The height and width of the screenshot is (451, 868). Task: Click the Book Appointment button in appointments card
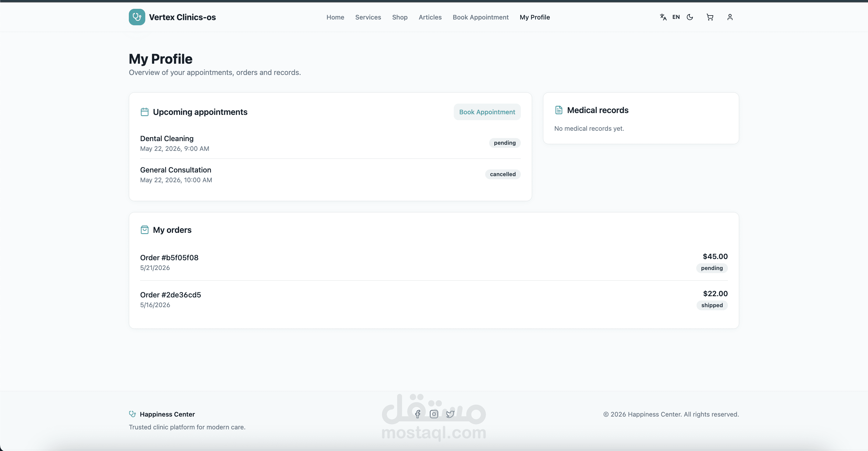pos(487,112)
